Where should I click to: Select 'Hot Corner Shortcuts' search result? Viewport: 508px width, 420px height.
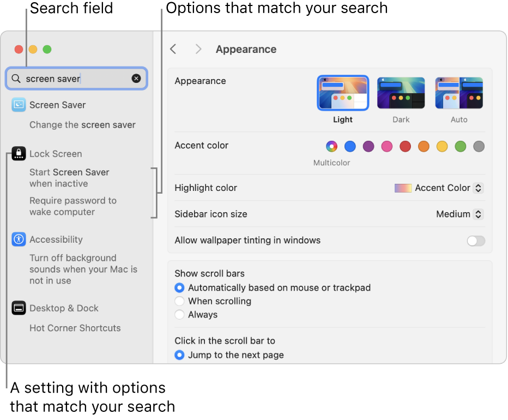click(x=75, y=328)
